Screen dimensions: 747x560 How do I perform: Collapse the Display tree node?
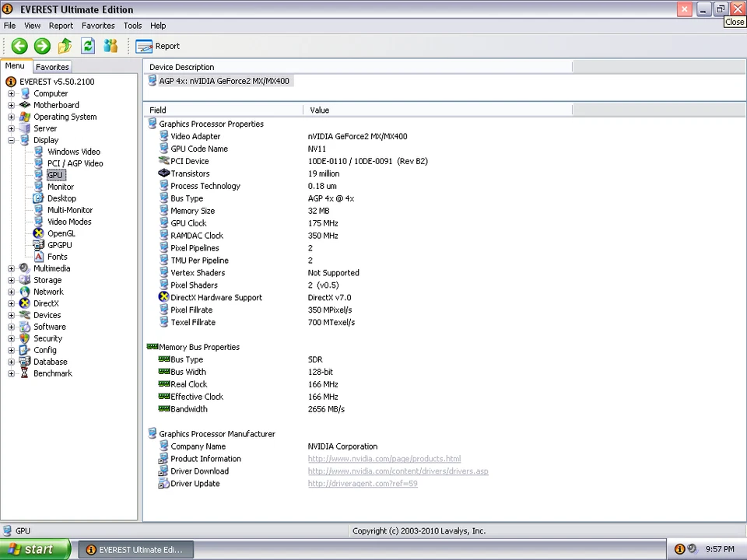[x=12, y=140]
